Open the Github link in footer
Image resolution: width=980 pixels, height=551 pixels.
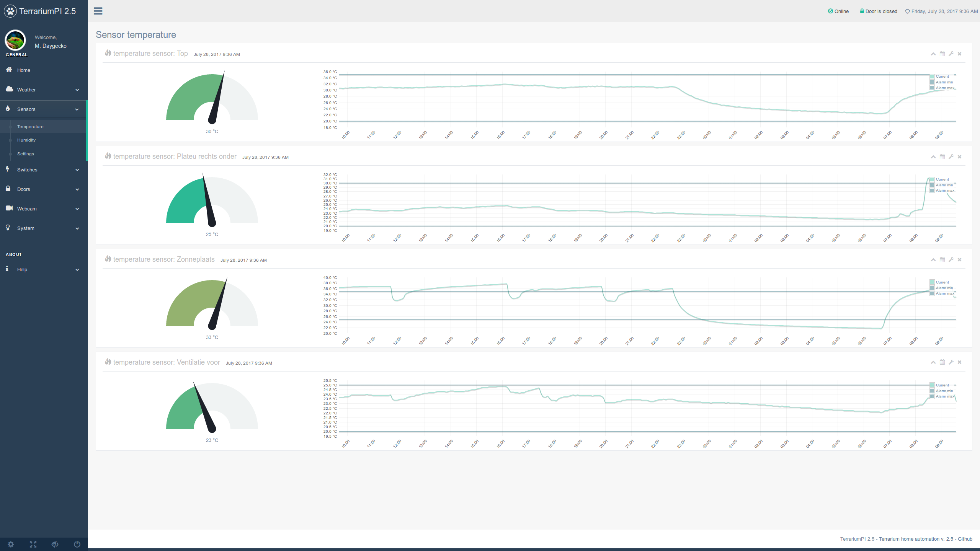point(965,539)
